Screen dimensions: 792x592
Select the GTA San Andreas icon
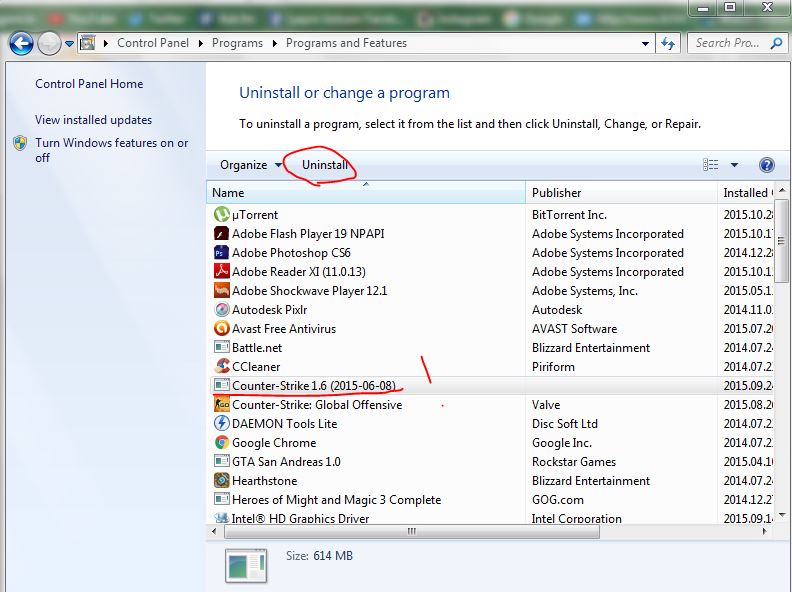point(221,461)
